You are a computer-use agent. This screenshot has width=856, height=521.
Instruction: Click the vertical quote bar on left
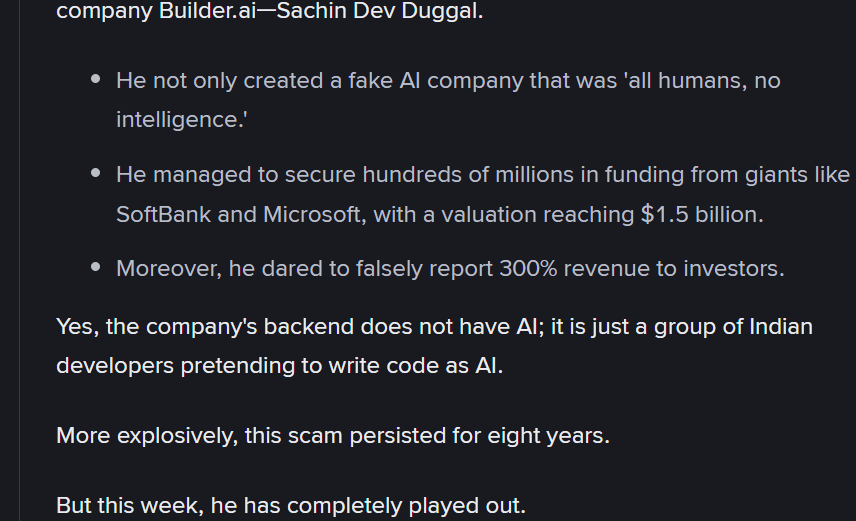pyautogui.click(x=20, y=260)
